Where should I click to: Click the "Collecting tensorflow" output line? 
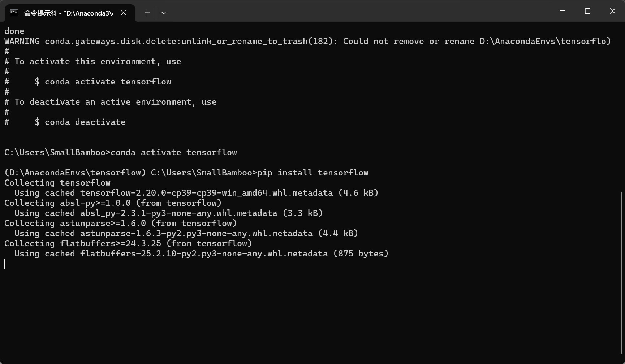pyautogui.click(x=57, y=183)
